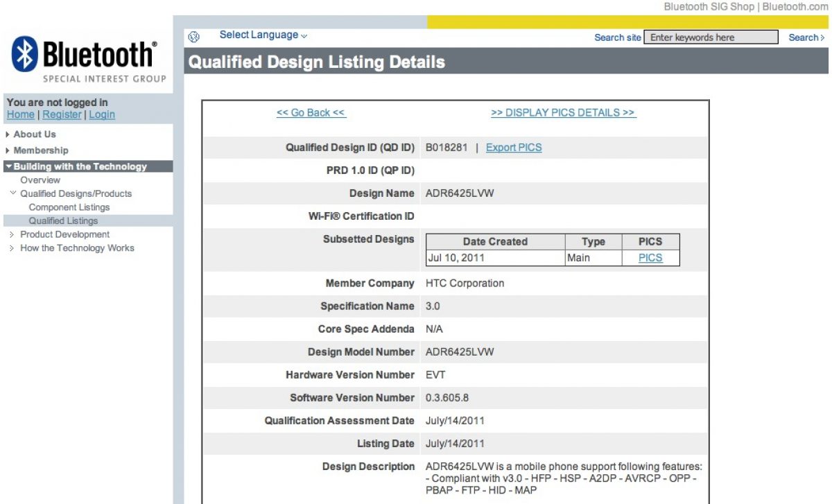This screenshot has width=832, height=504.
Task: Click the Go Back link
Action: [311, 113]
